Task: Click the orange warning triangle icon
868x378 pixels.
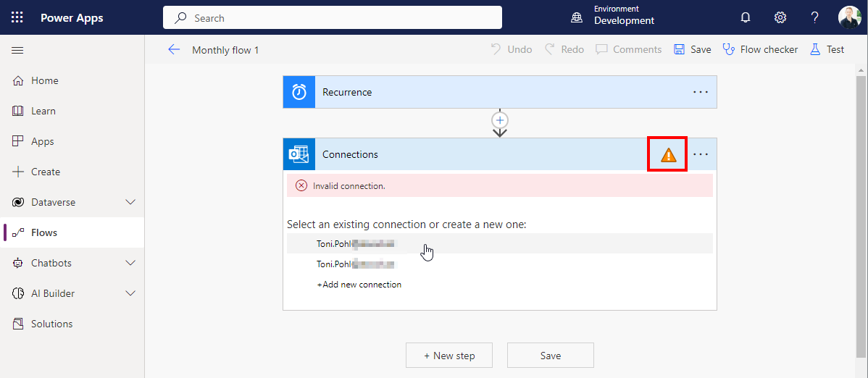Action: point(667,154)
